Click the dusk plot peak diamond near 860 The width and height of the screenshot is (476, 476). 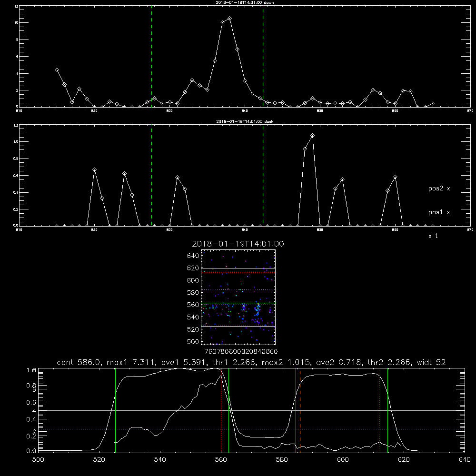pyautogui.click(x=395, y=177)
